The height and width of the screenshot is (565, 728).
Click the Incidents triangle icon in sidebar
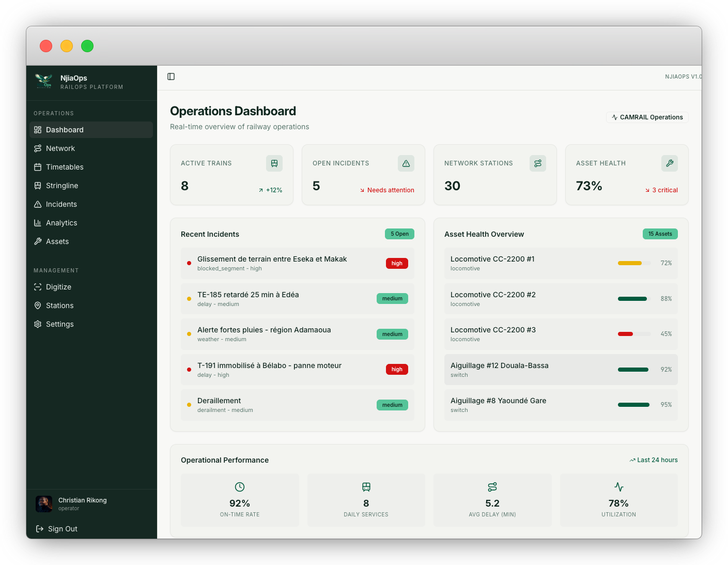(x=38, y=204)
